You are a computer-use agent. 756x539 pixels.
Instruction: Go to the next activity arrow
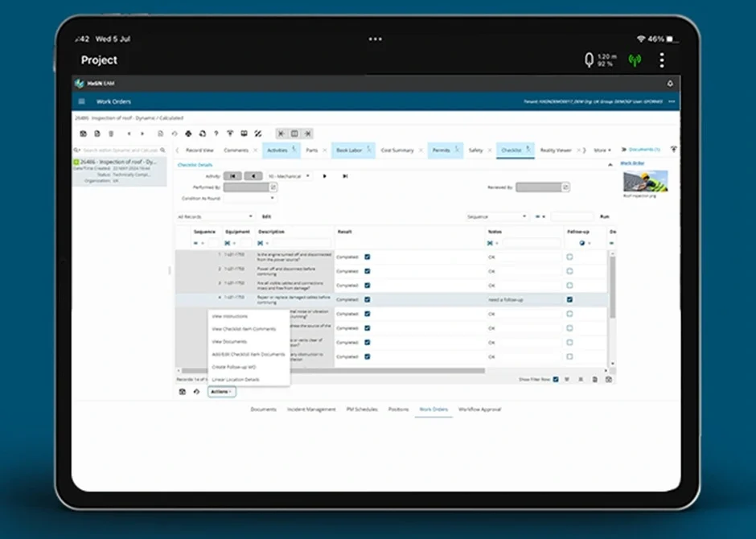click(325, 175)
